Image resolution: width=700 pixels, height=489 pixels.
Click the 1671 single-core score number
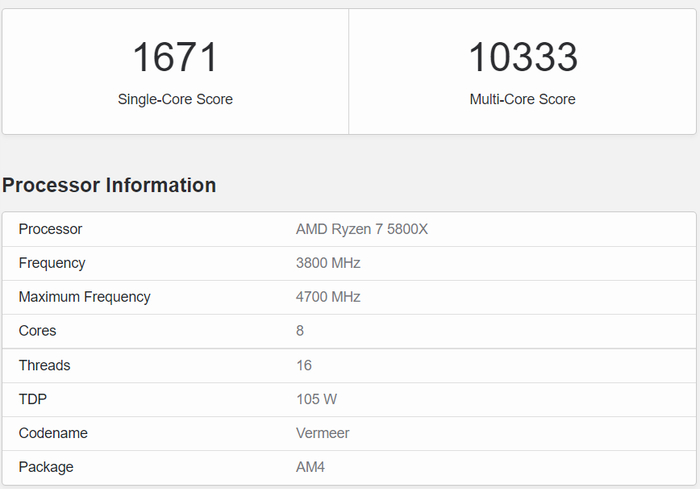coord(175,58)
